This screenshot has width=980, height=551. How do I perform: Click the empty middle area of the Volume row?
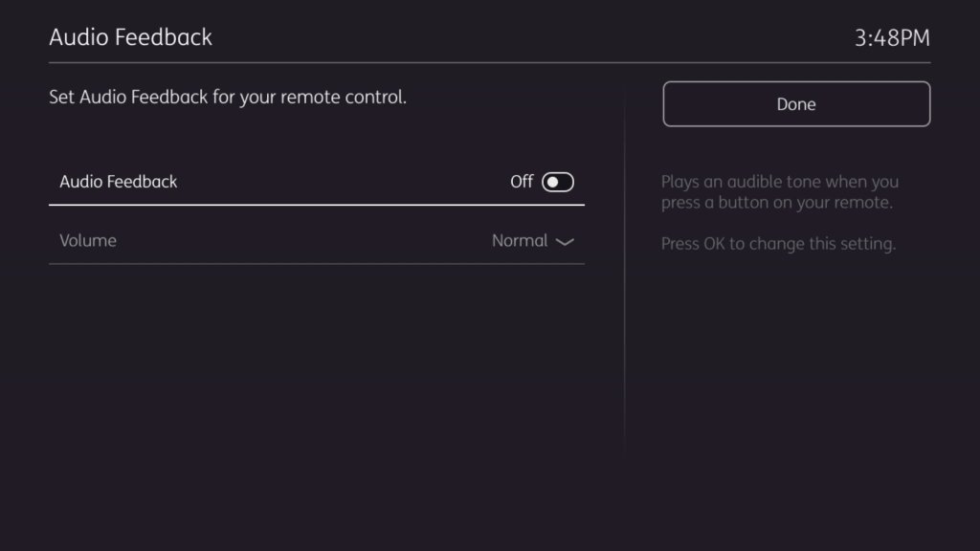306,241
